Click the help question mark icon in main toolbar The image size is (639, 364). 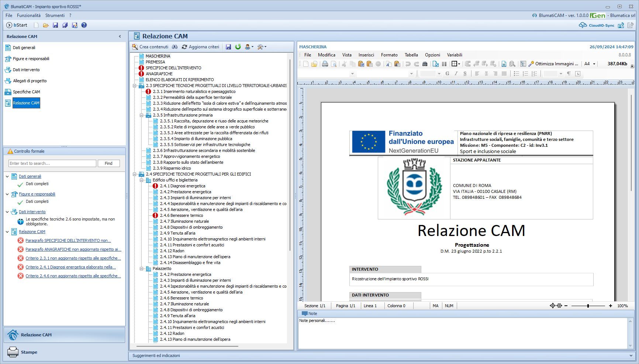pyautogui.click(x=84, y=25)
